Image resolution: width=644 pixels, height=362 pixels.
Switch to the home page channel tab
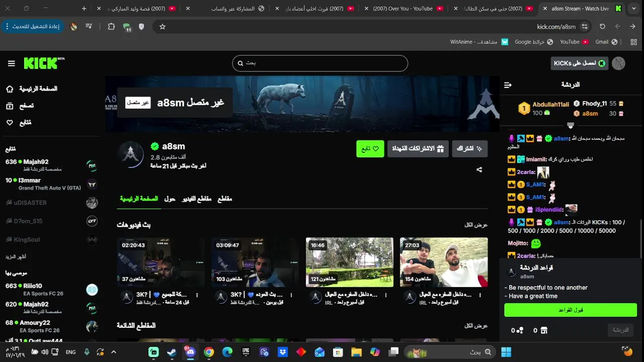(139, 199)
